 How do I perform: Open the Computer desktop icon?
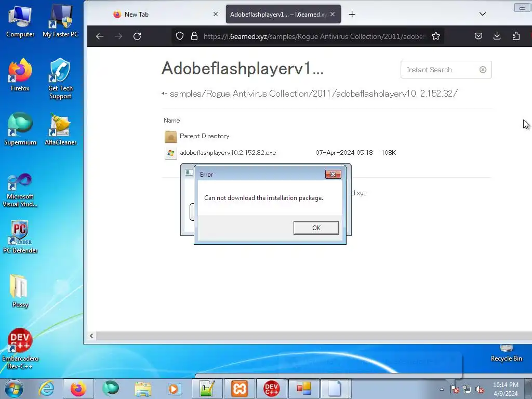coord(20,21)
